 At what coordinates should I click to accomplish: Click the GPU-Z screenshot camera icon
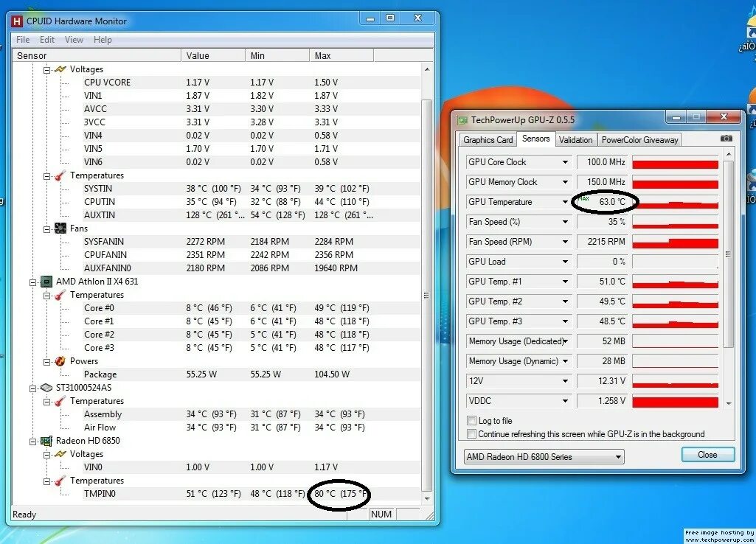pyautogui.click(x=726, y=139)
